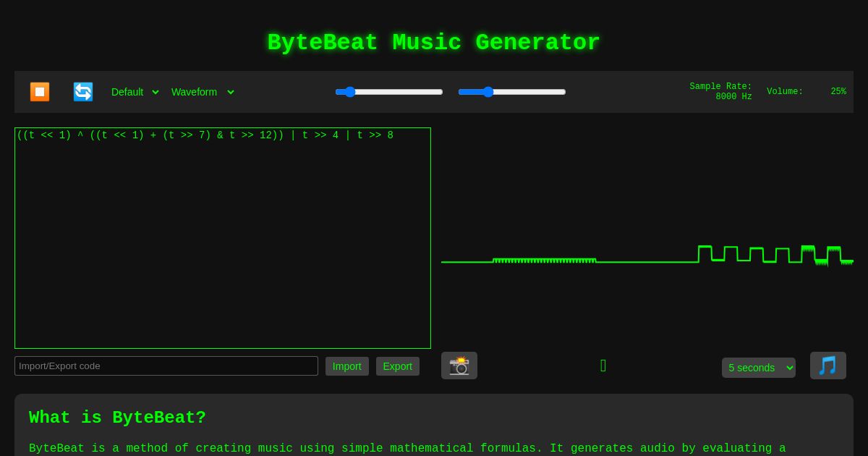Click the Sample Rate 8000 Hz label
The image size is (868, 456).
click(721, 91)
